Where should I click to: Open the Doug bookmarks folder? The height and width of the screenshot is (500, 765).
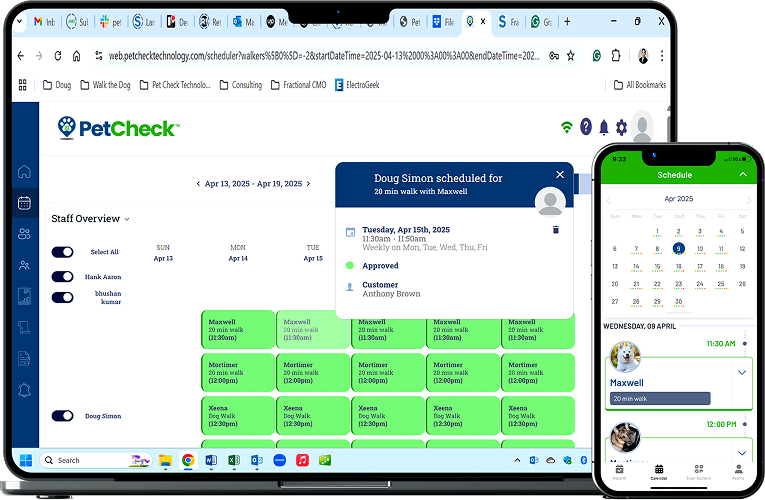[57, 85]
